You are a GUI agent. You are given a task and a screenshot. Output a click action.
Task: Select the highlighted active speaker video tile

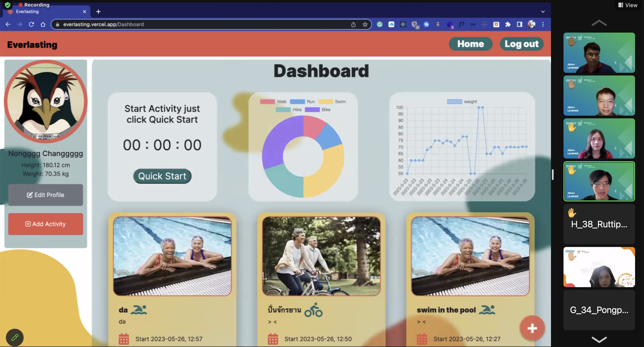pos(599,181)
